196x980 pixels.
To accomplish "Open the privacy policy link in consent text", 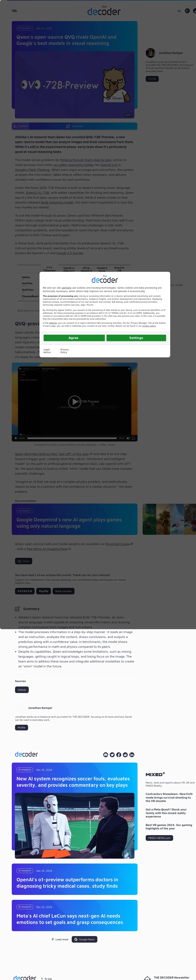I will coord(149,326).
